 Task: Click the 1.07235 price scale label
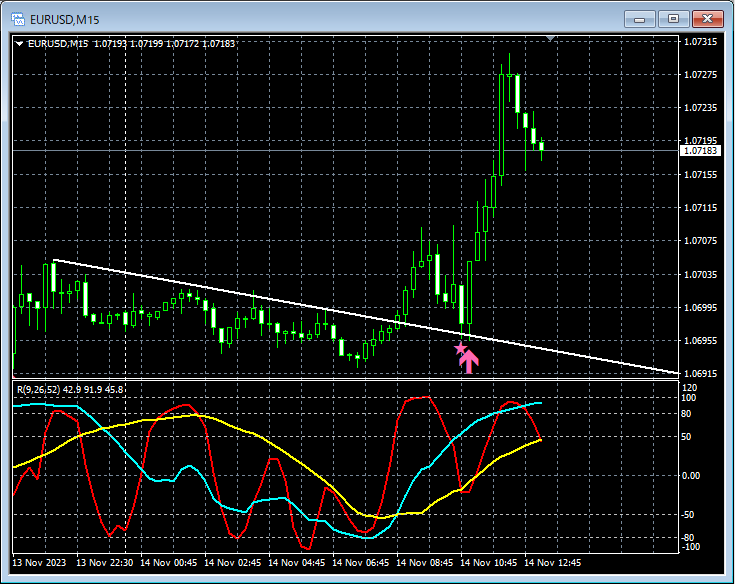point(701,108)
